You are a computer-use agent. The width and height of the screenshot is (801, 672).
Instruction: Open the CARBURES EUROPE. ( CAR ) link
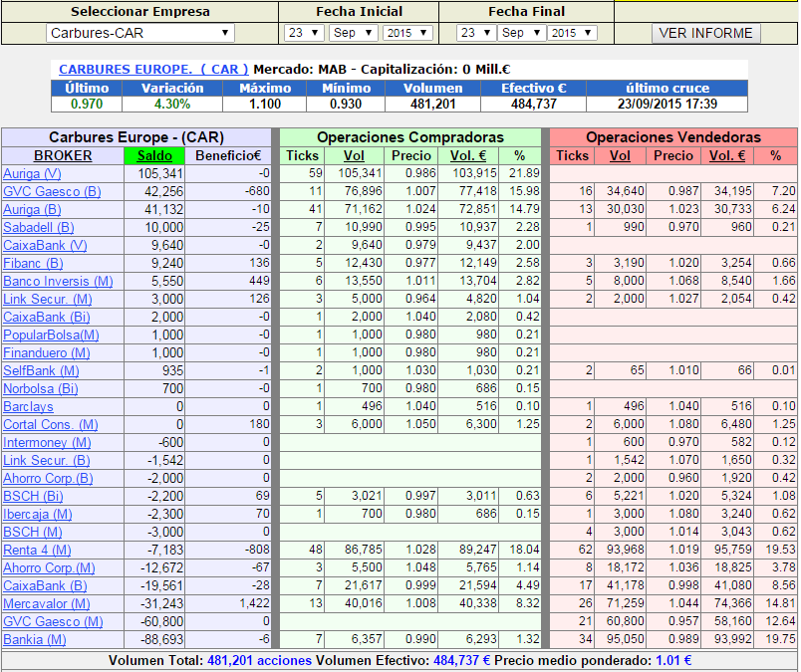click(153, 70)
